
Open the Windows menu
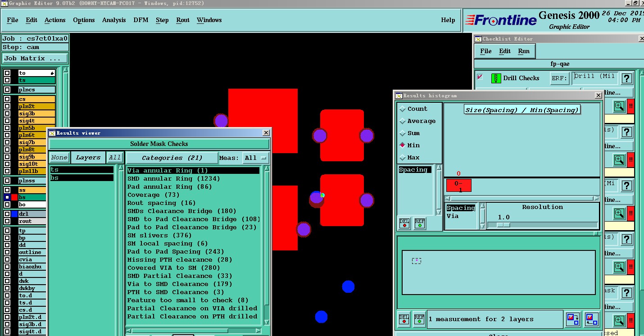coord(209,20)
